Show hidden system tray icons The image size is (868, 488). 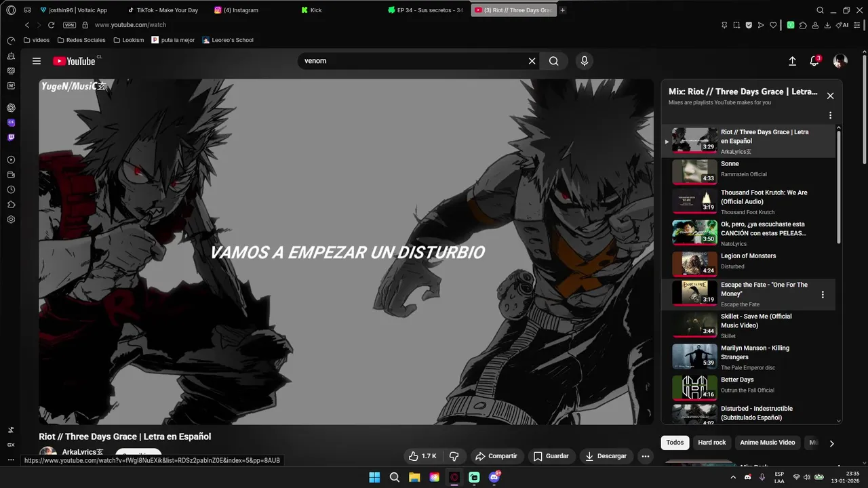click(733, 477)
